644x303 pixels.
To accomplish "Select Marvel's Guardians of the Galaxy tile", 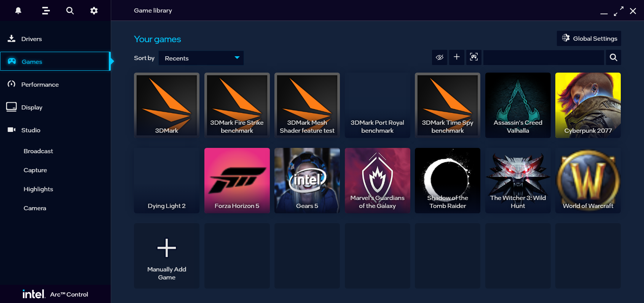I will 378,181.
